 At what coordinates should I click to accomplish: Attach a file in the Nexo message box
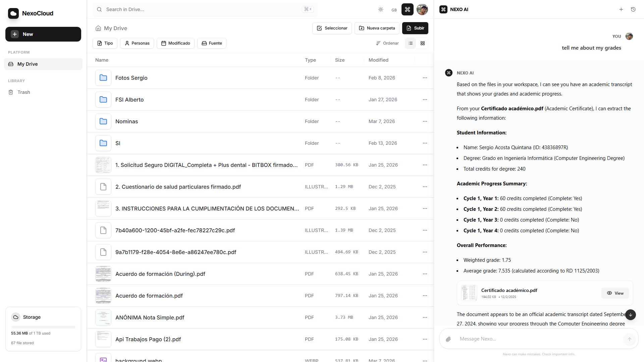pyautogui.click(x=448, y=339)
